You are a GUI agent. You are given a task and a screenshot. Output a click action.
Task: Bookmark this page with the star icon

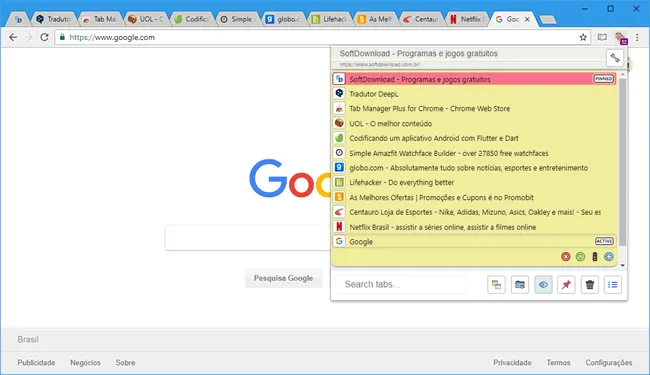pos(583,37)
